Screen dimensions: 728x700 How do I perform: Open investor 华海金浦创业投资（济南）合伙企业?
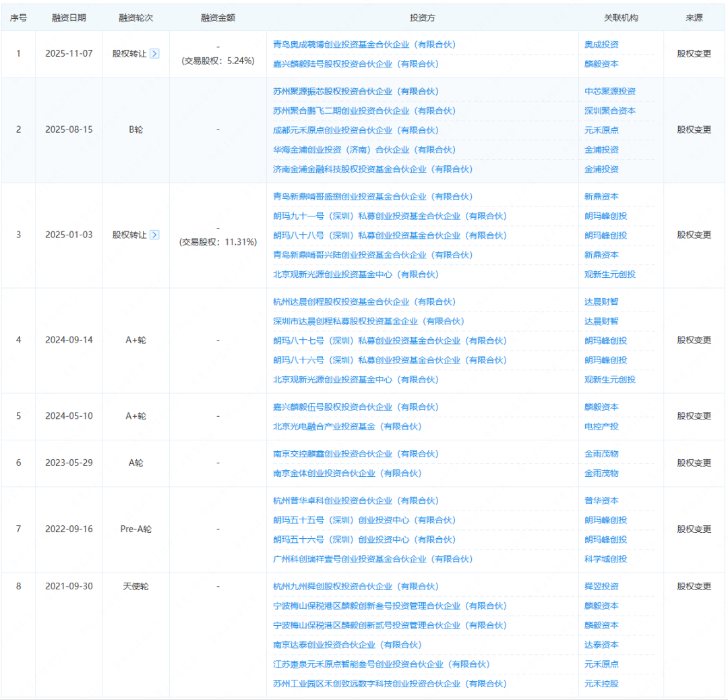(x=365, y=150)
